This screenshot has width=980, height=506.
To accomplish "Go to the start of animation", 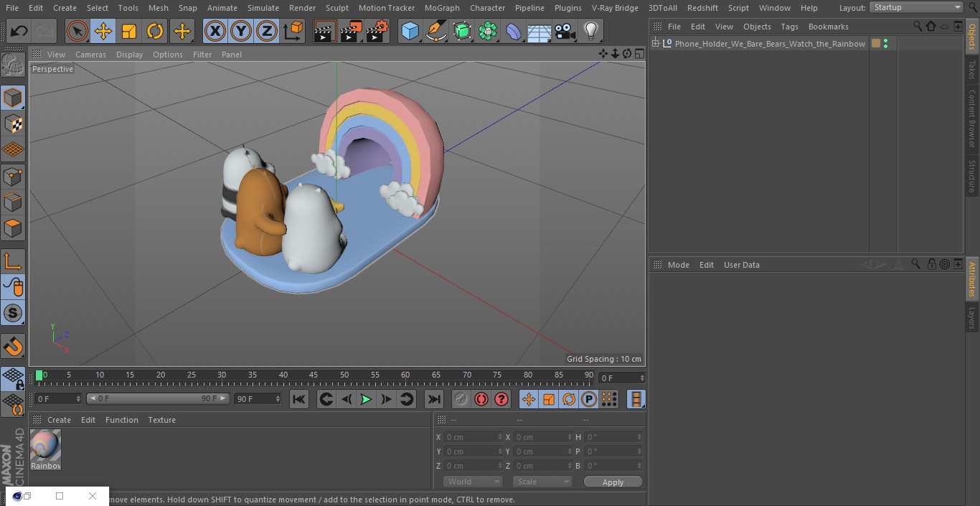I will pyautogui.click(x=299, y=399).
